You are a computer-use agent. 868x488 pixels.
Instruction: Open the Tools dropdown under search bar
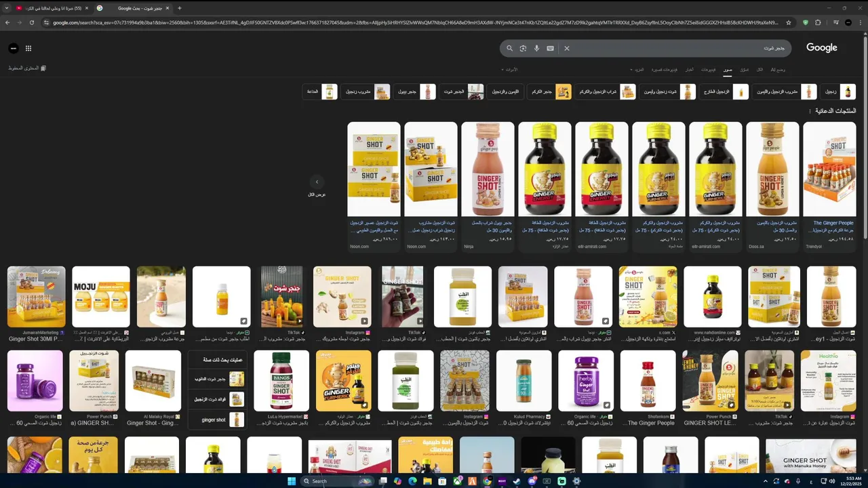tap(509, 70)
